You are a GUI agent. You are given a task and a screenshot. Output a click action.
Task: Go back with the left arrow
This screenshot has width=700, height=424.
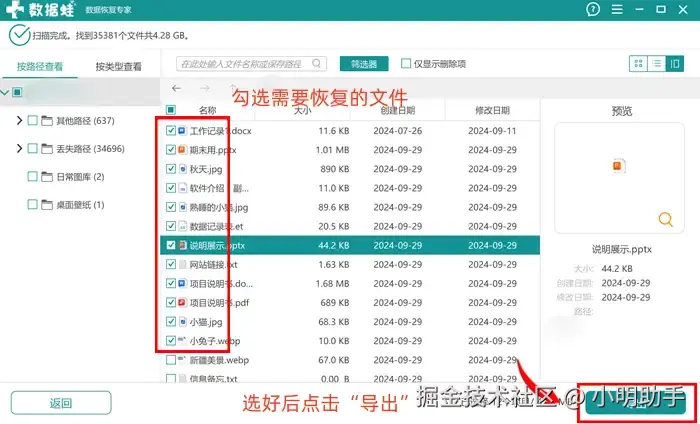click(x=176, y=88)
